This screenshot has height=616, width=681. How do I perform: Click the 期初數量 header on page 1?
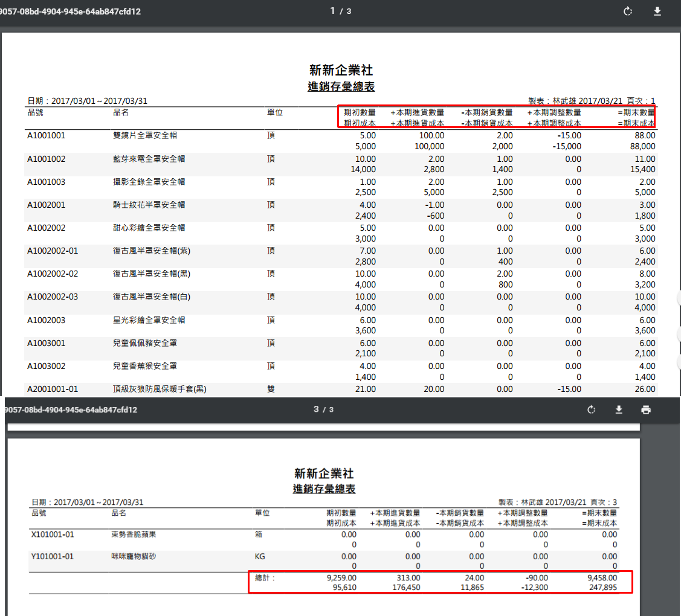(360, 112)
